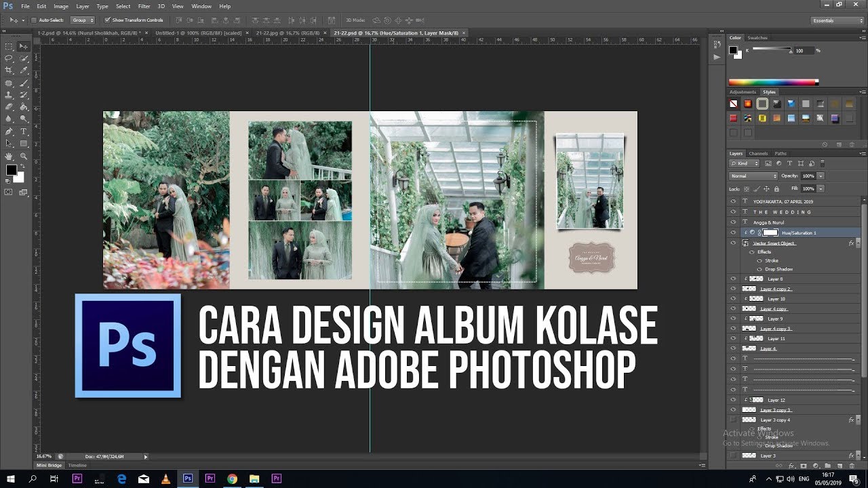Select the History Brush tool
868x488 pixels.
click(x=24, y=95)
